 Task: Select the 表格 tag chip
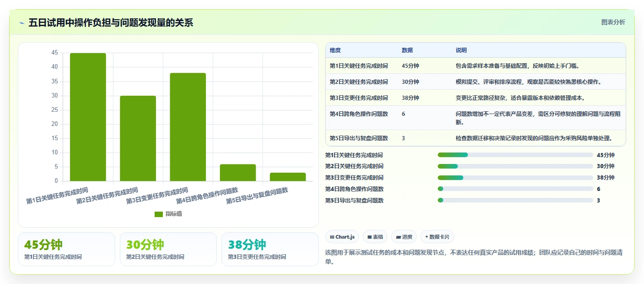(x=375, y=237)
